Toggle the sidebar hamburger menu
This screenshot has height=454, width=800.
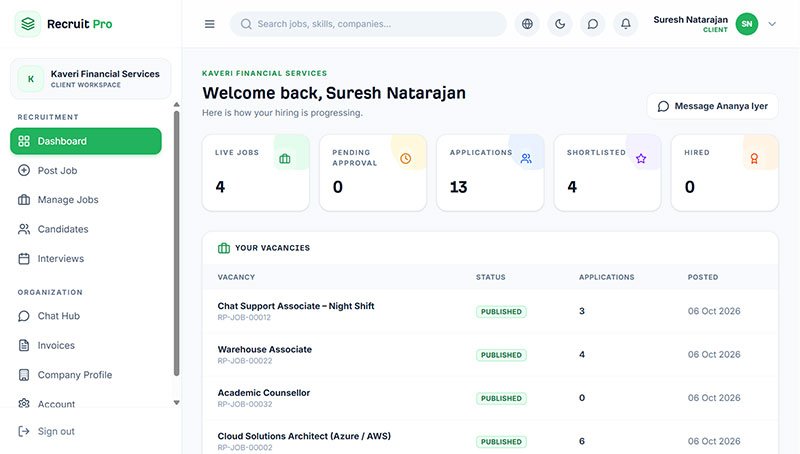(x=210, y=24)
